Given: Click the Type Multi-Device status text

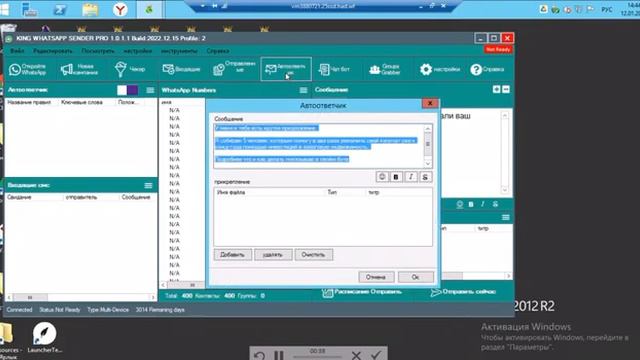Looking at the screenshot, I should click(108, 310).
